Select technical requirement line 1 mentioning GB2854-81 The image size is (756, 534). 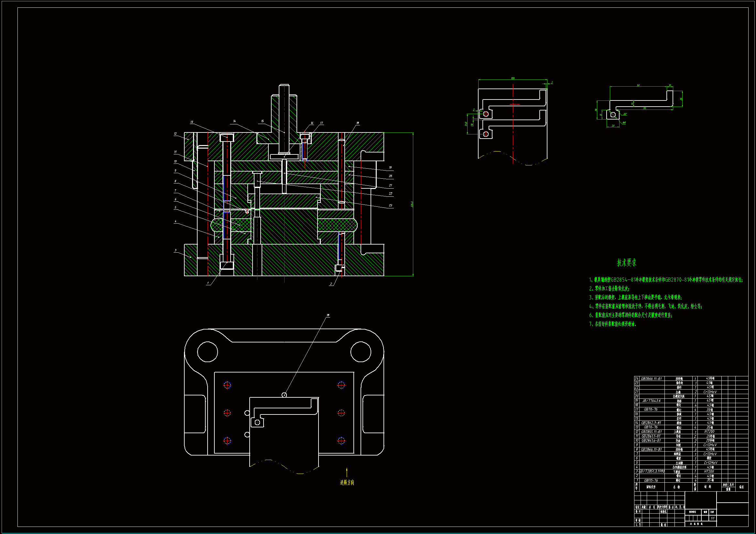coord(666,280)
